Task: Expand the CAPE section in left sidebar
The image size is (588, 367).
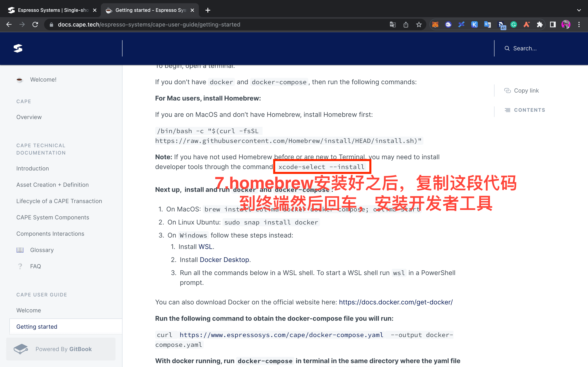Action: point(24,101)
